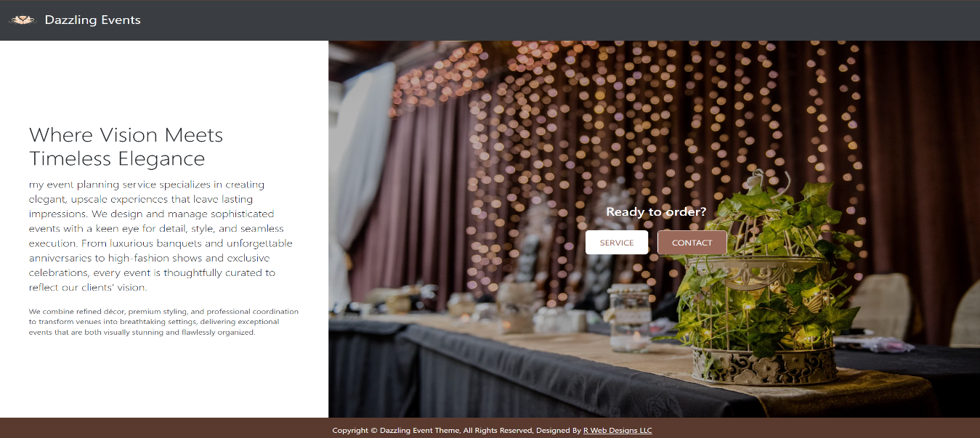This screenshot has width=980, height=438.
Task: Click the dark top navigation bar
Action: (x=490, y=20)
